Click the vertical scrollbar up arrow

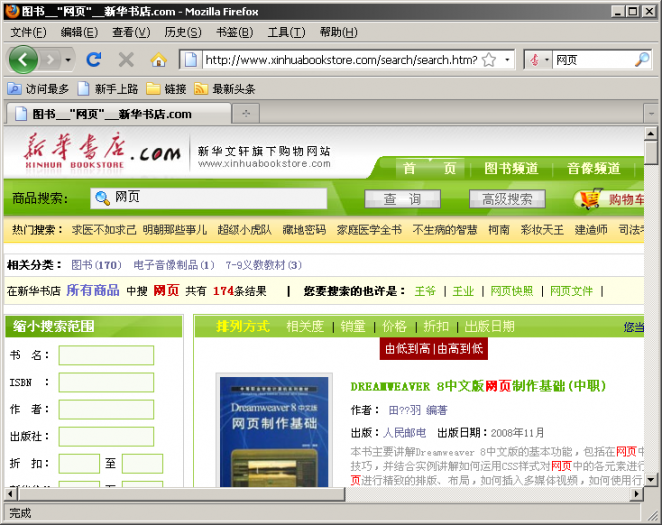pos(651,134)
